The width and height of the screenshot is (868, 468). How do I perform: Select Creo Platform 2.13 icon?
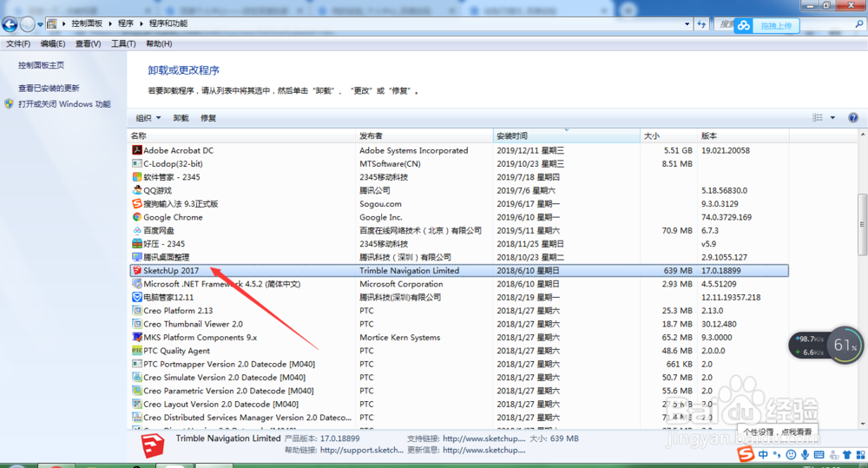[137, 310]
